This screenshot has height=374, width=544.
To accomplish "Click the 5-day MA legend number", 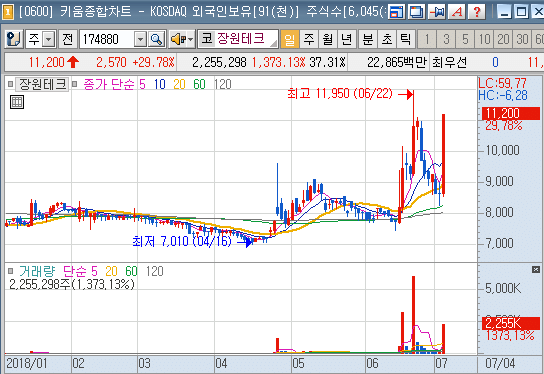I will [142, 84].
